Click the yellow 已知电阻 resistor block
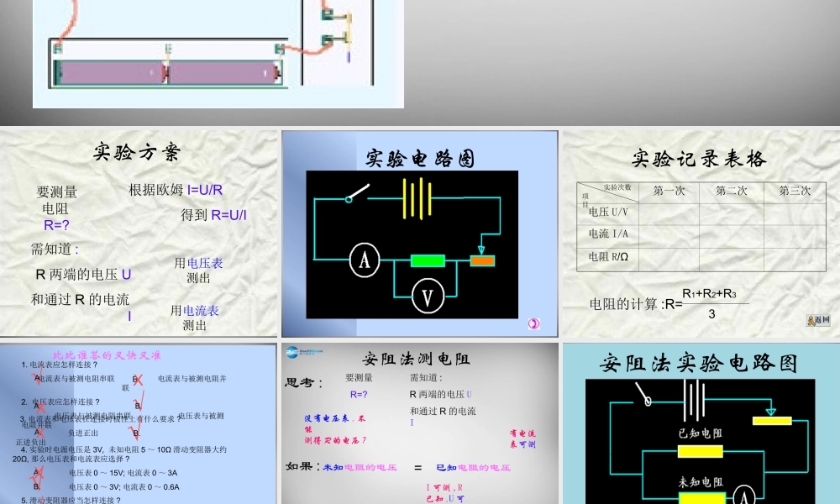 701,452
